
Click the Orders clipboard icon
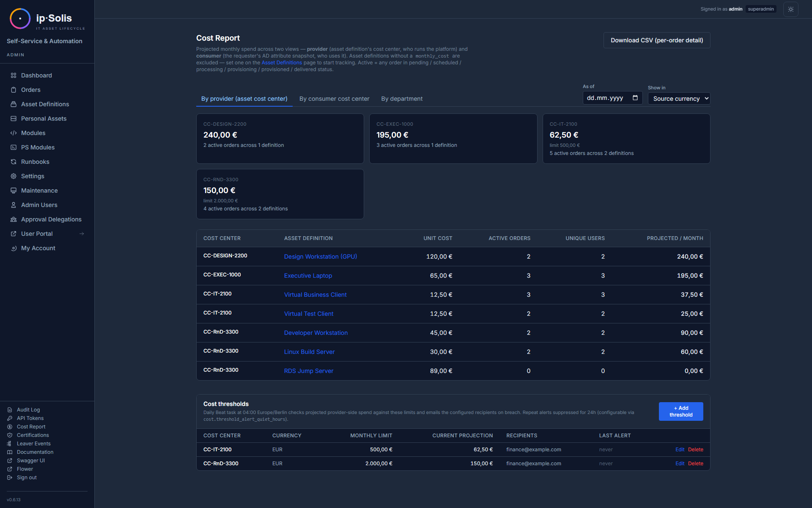pos(14,90)
